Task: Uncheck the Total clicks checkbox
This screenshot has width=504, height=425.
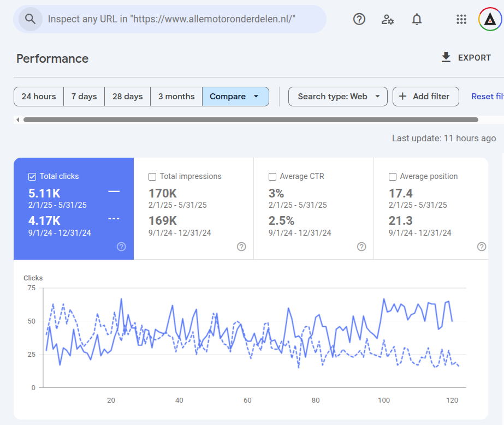Action: click(x=32, y=177)
